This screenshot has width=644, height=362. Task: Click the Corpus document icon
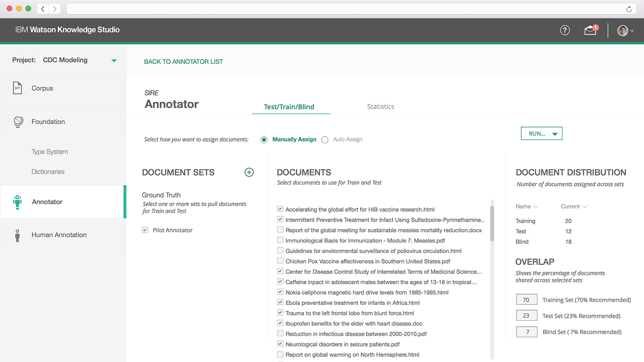[x=17, y=88]
